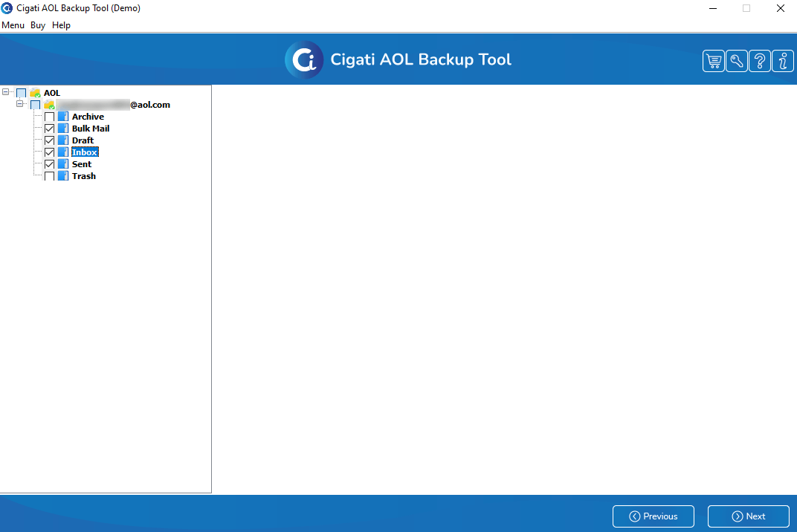This screenshot has height=532, width=797.
Task: Click the key activation icon
Action: (737, 62)
